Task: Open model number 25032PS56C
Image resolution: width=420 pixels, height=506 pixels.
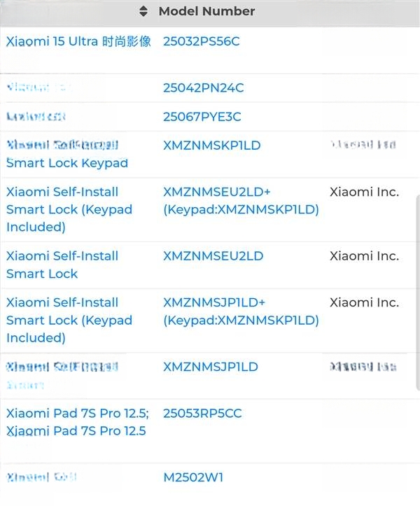Action: pos(201,41)
